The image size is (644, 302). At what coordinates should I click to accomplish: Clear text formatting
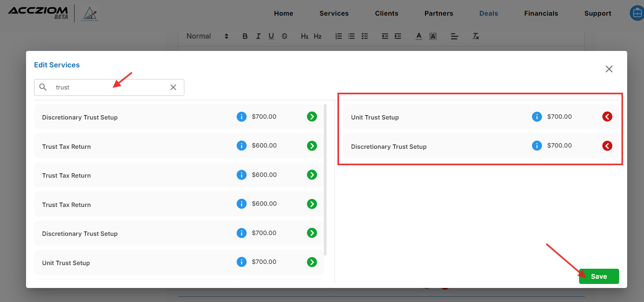point(476,36)
